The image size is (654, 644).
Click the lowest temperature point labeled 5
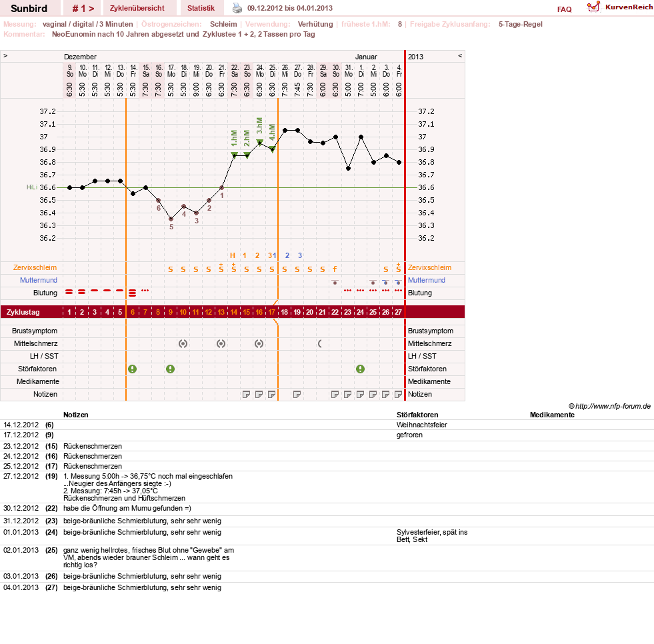pyautogui.click(x=171, y=219)
